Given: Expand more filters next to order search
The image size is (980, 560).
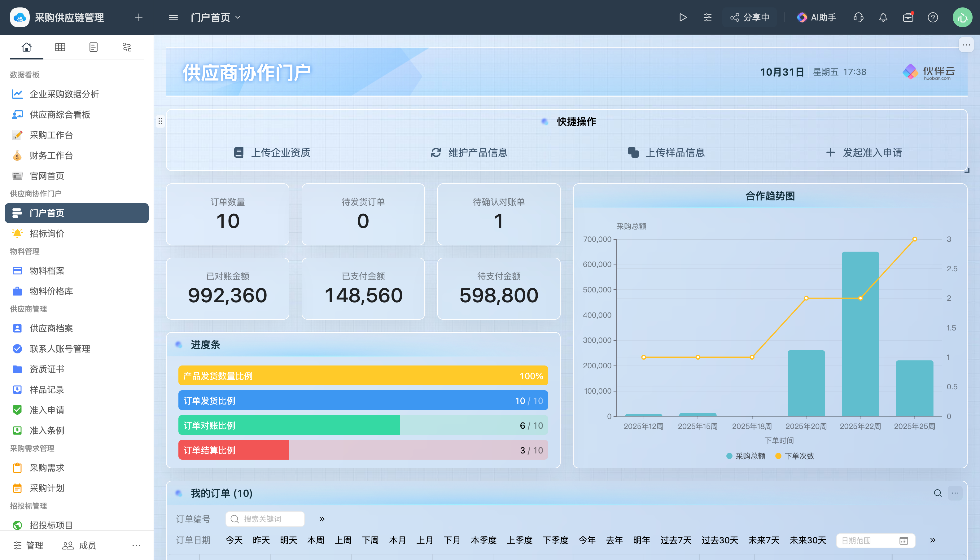Looking at the screenshot, I should [322, 519].
